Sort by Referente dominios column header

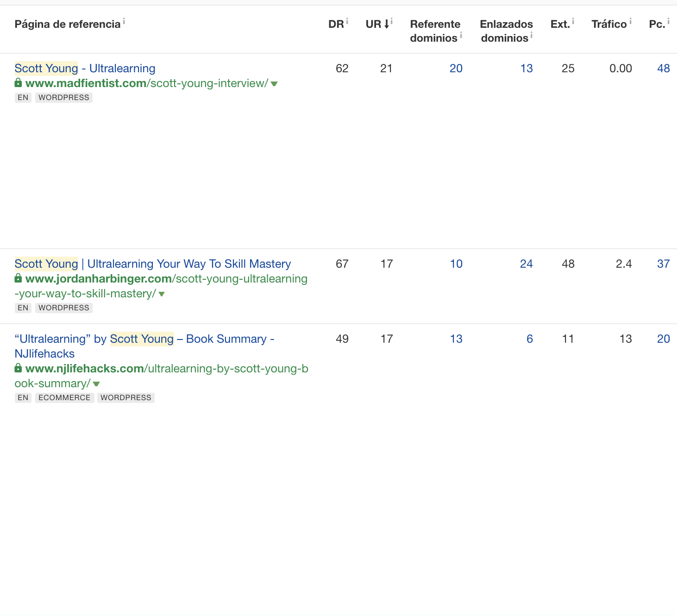click(434, 31)
